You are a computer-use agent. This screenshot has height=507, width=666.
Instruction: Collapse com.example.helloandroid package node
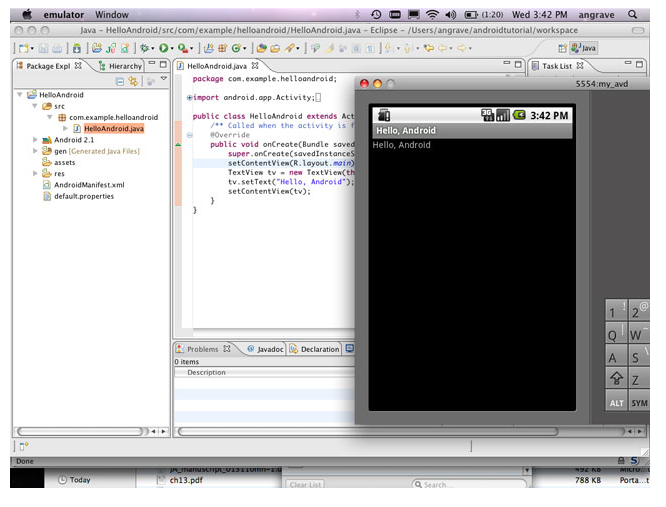[x=50, y=117]
